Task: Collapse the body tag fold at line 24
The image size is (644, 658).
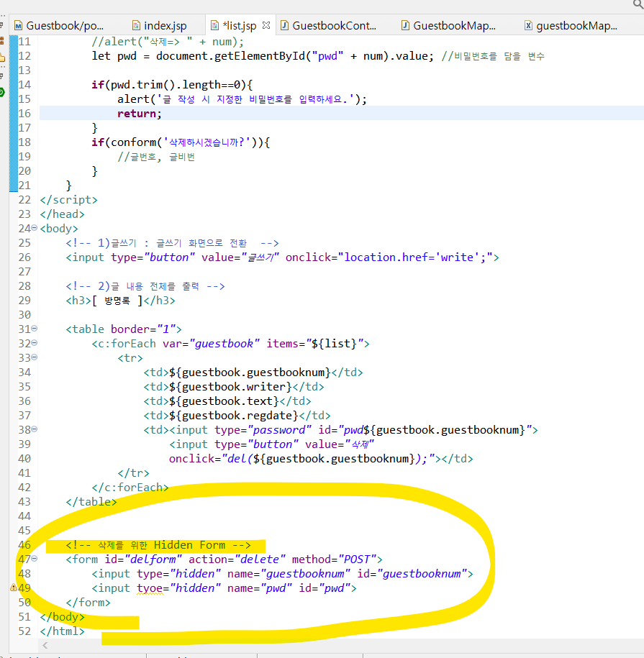Action: pyautogui.click(x=35, y=228)
